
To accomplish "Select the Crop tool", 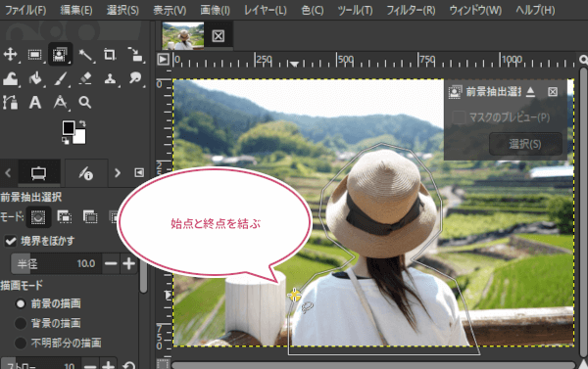I will click(x=110, y=55).
